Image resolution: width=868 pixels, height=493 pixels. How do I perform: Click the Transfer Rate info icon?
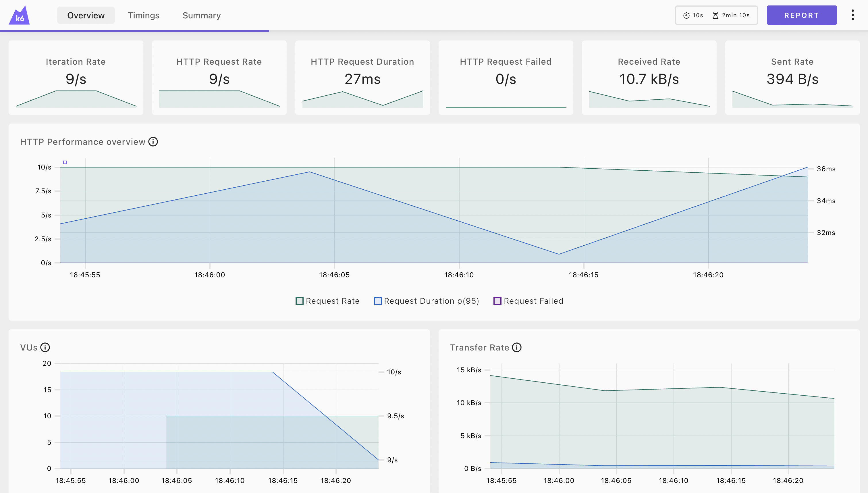517,347
